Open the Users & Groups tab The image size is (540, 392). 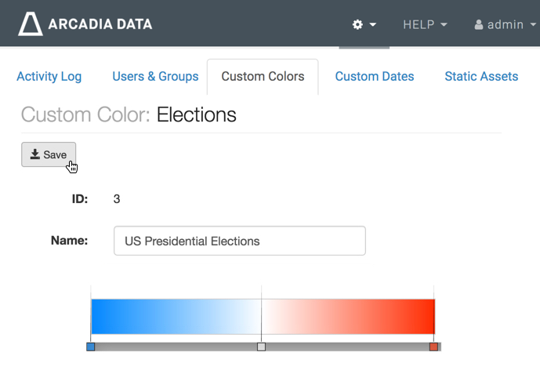point(155,76)
